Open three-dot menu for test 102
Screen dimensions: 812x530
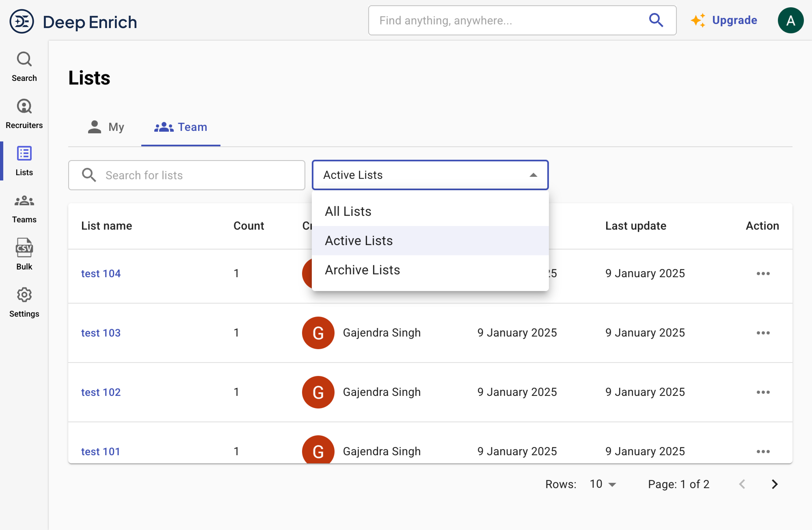click(x=763, y=392)
